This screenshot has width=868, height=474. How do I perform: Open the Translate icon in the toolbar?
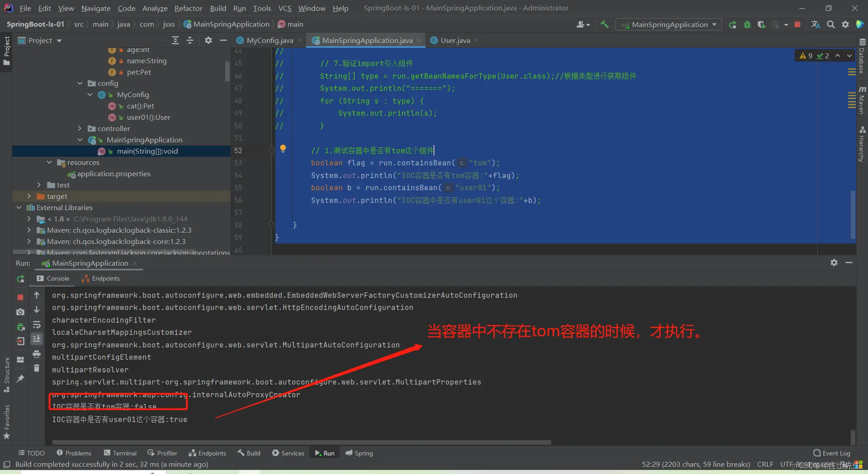coord(816,24)
